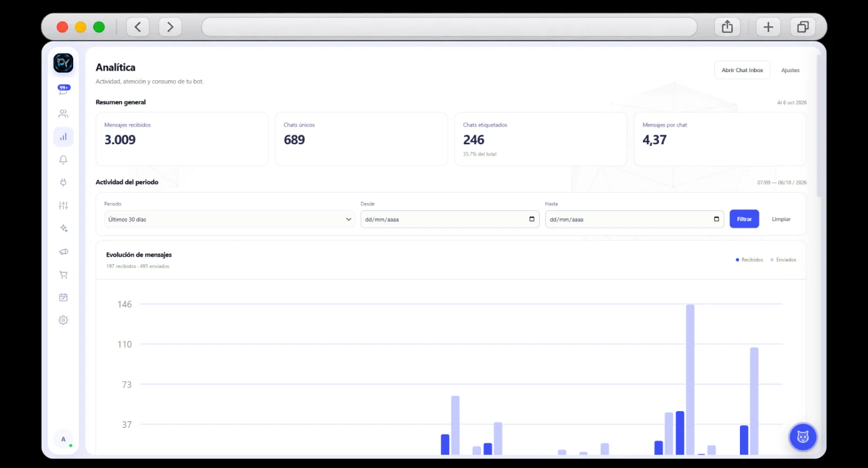Open the sliders configuration icon in sidebar
868x468 pixels.
63,206
